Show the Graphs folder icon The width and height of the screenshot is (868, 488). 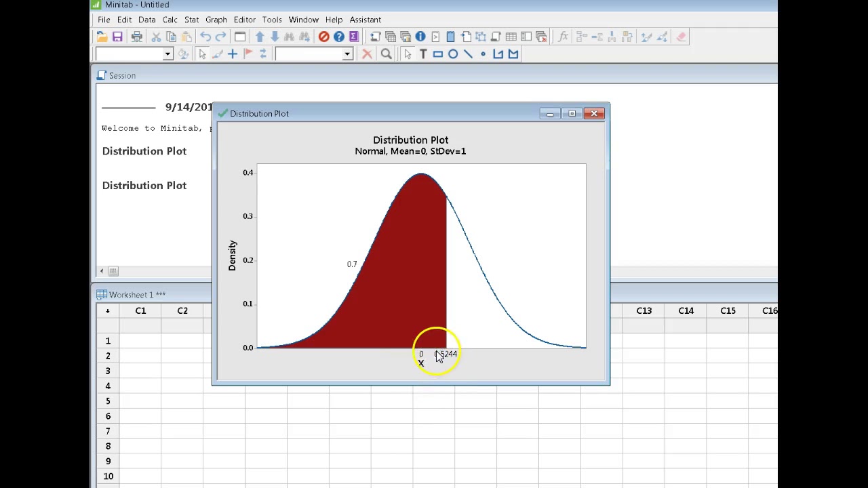[x=406, y=37]
